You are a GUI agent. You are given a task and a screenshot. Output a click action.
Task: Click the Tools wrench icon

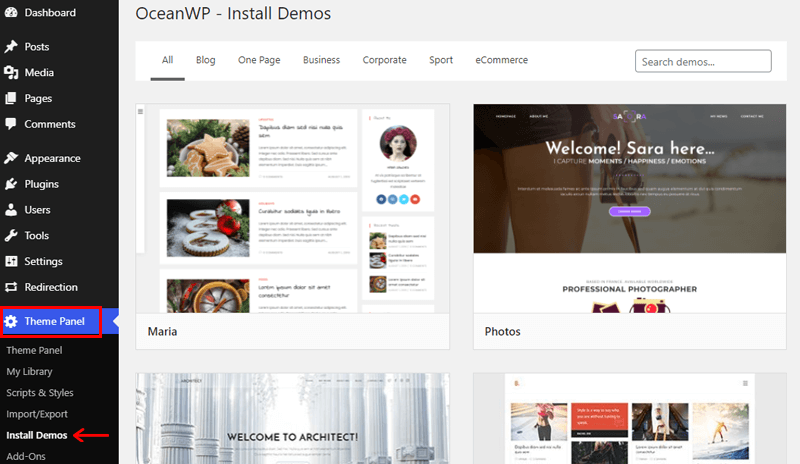pyautogui.click(x=11, y=235)
